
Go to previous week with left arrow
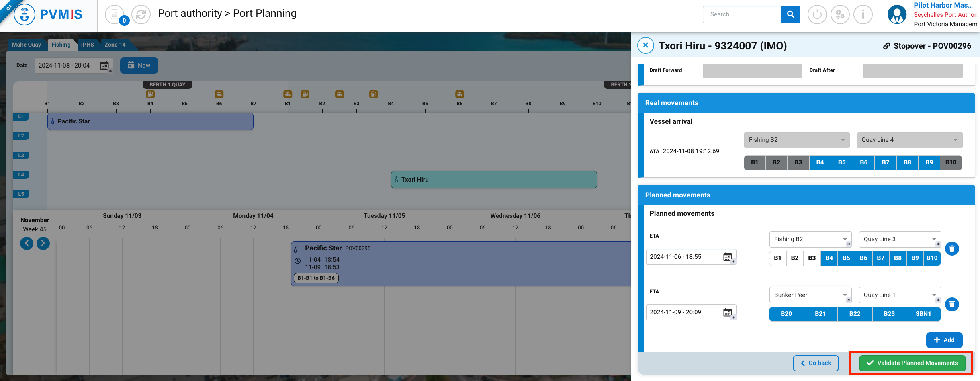coord(27,243)
